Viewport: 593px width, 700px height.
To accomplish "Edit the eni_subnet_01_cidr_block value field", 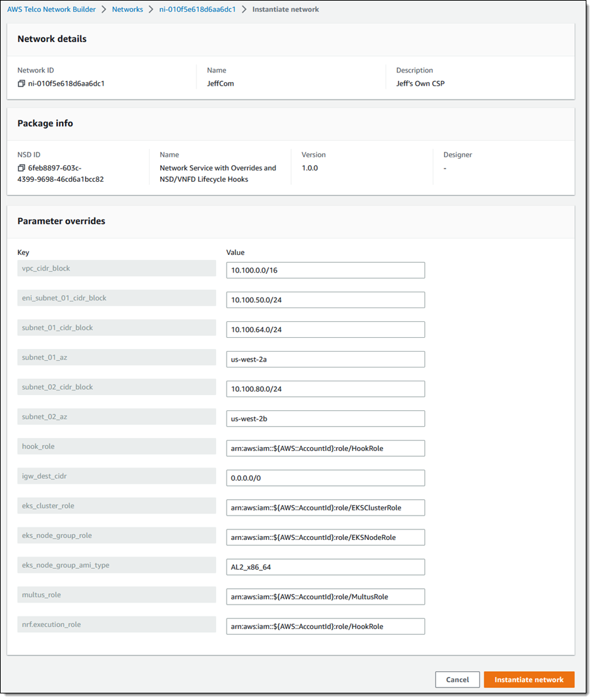I will point(325,300).
